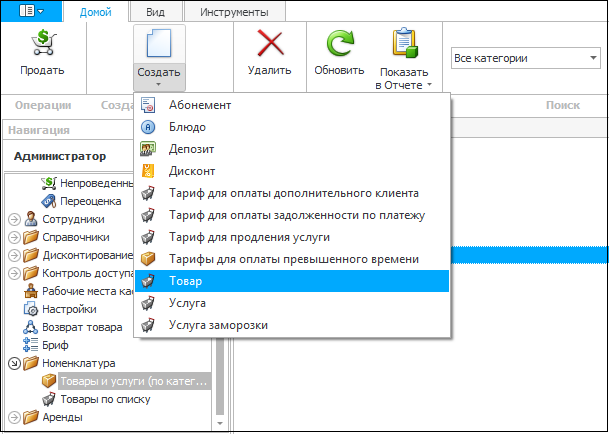
Task: Click the orange Дисконт icon
Action: [x=148, y=171]
